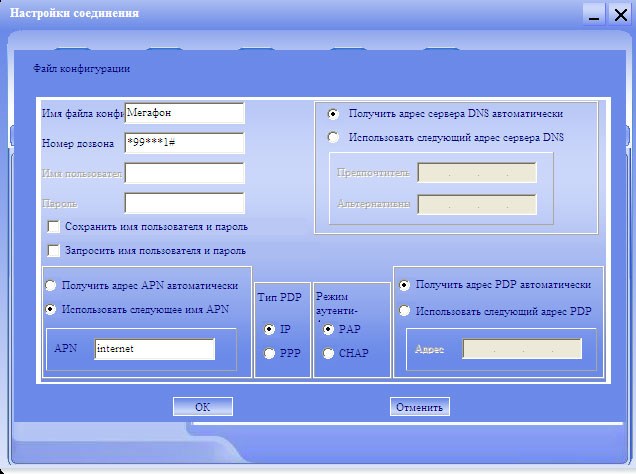This screenshot has height=474, width=636.
Task: Select PAP authentication mode
Action: pyautogui.click(x=328, y=329)
